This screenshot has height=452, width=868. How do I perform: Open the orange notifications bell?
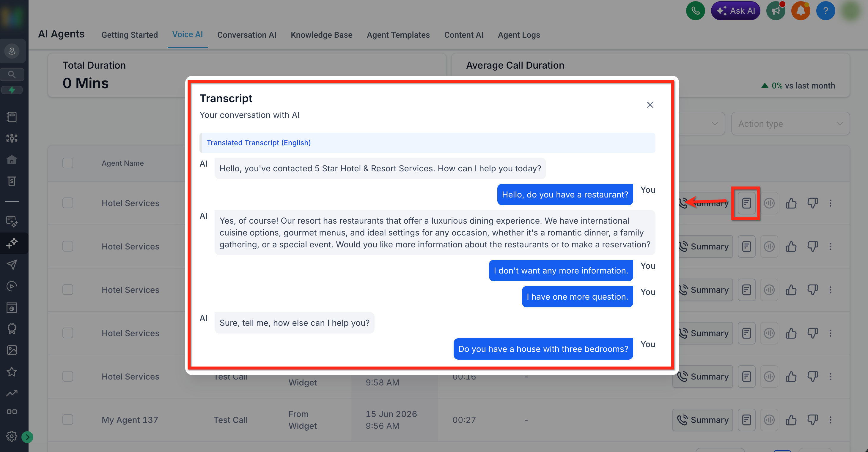[800, 11]
